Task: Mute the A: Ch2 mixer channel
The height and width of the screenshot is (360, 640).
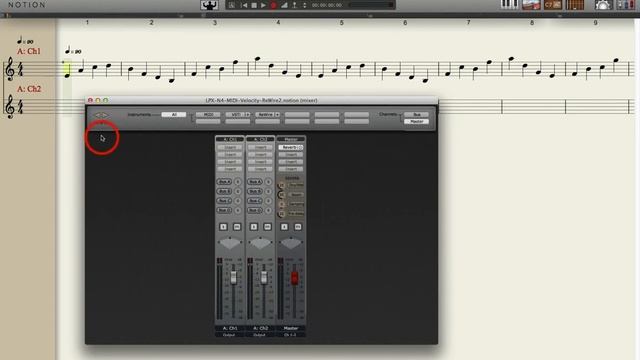Action: [267, 227]
